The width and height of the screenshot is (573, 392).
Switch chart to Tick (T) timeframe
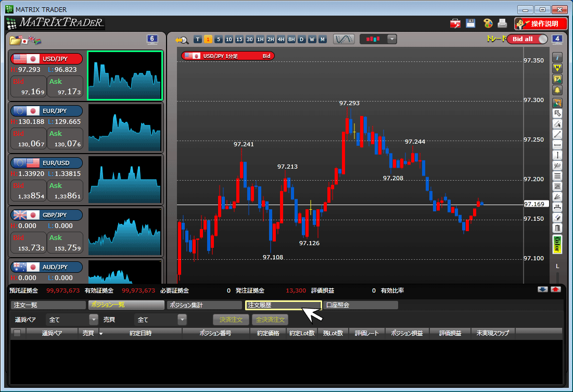coord(198,39)
